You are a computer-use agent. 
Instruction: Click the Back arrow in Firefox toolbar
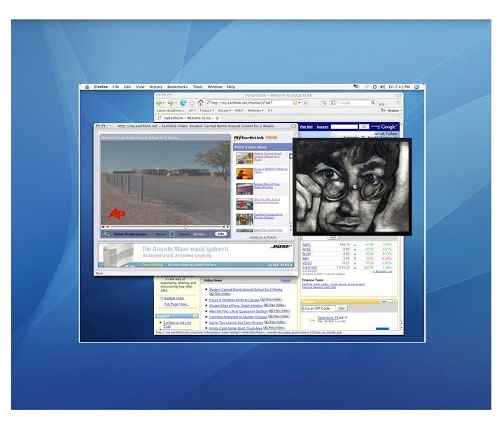pyautogui.click(x=159, y=103)
